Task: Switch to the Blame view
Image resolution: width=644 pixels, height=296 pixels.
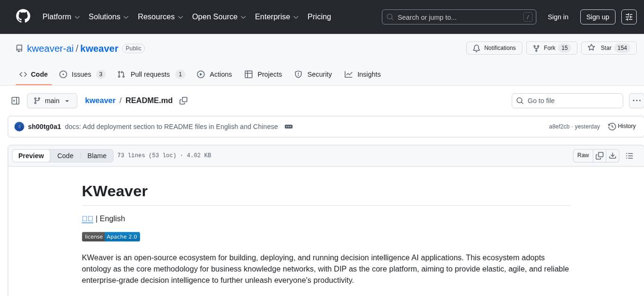Action: 97,156
